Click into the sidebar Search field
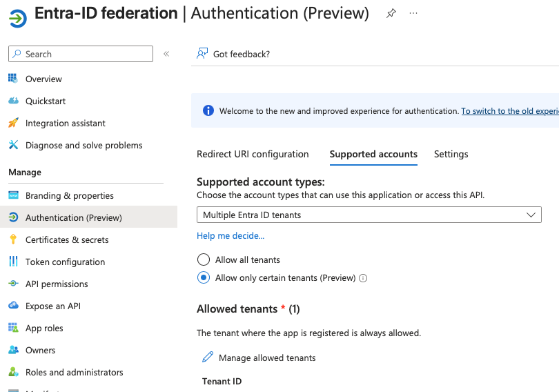Viewport: 559px width, 392px height. pyautogui.click(x=81, y=54)
